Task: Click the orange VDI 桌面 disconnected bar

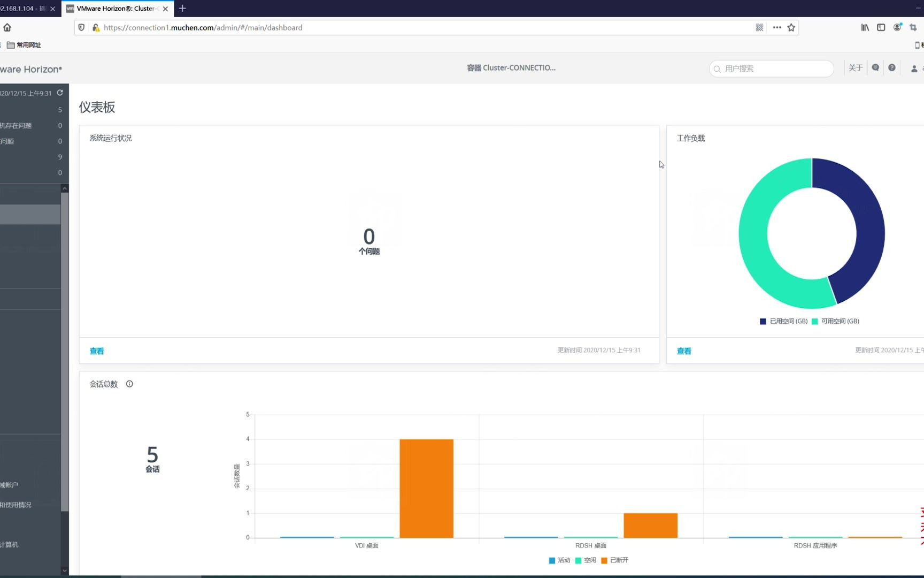Action: pyautogui.click(x=427, y=489)
